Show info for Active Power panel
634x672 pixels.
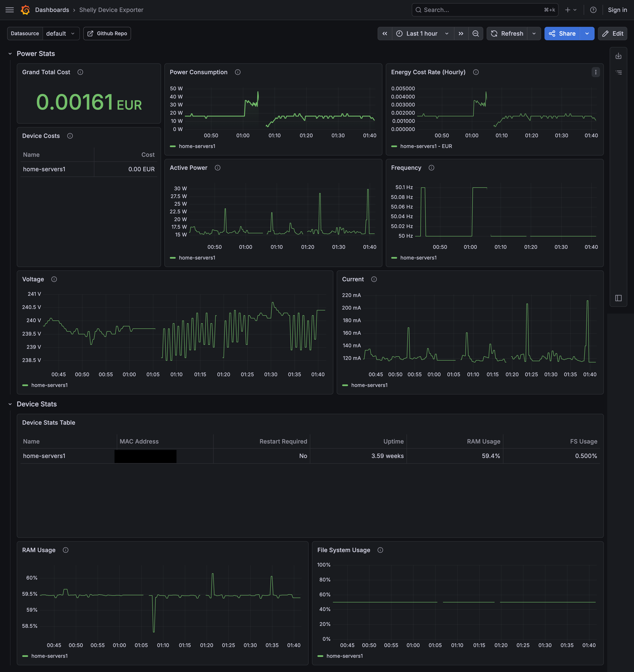click(x=218, y=168)
